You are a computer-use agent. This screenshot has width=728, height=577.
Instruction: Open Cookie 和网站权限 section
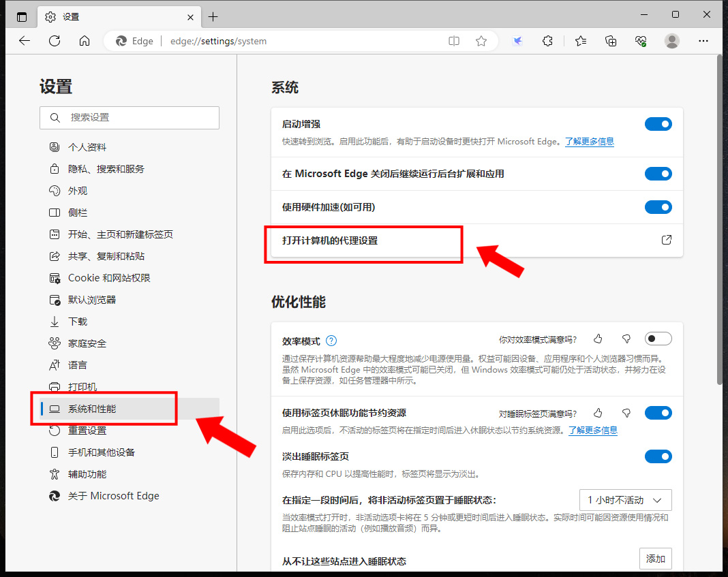click(129, 278)
